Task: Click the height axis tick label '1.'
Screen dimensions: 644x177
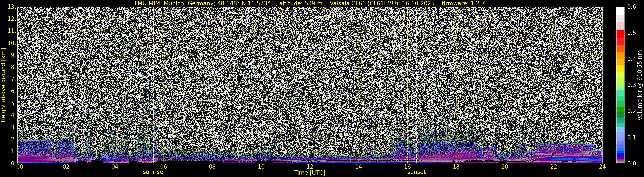Action: point(13,151)
